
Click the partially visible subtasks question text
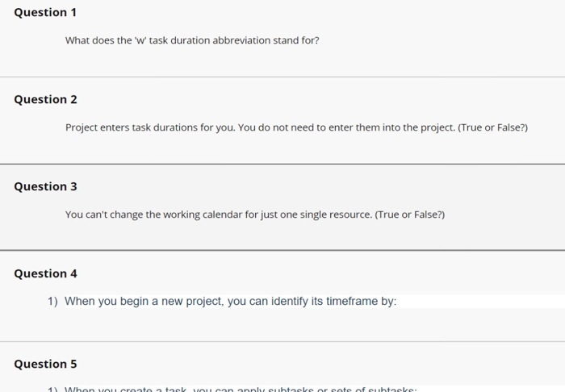point(241,389)
